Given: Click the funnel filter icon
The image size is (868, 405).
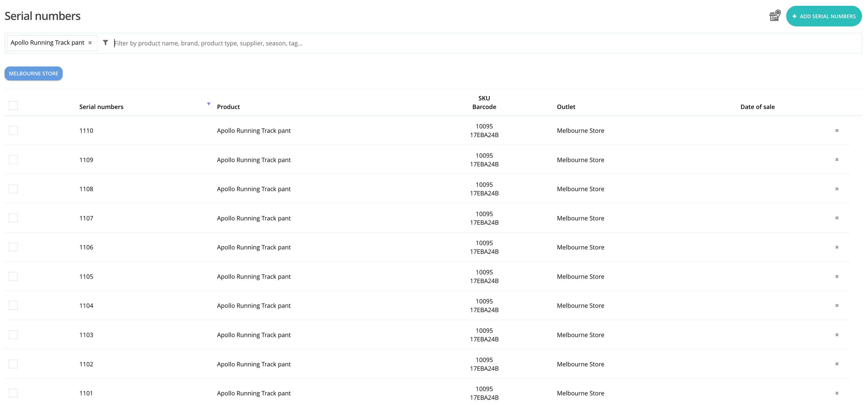Looking at the screenshot, I should coord(106,43).
